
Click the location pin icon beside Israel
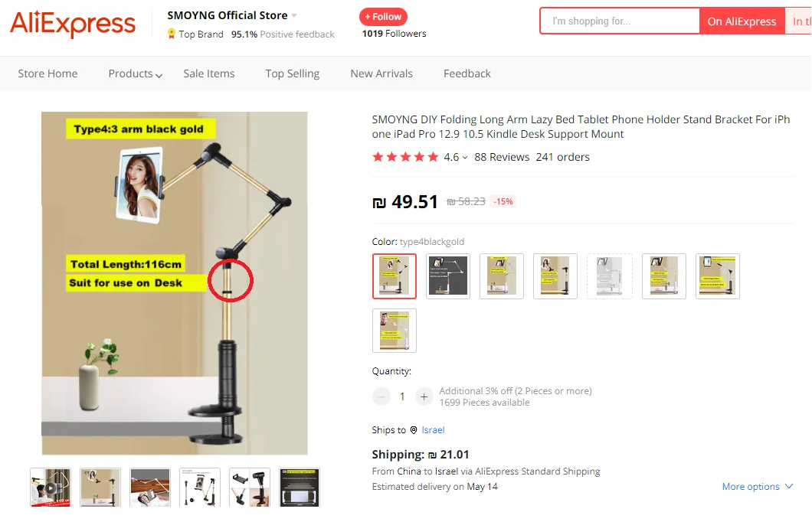point(414,430)
